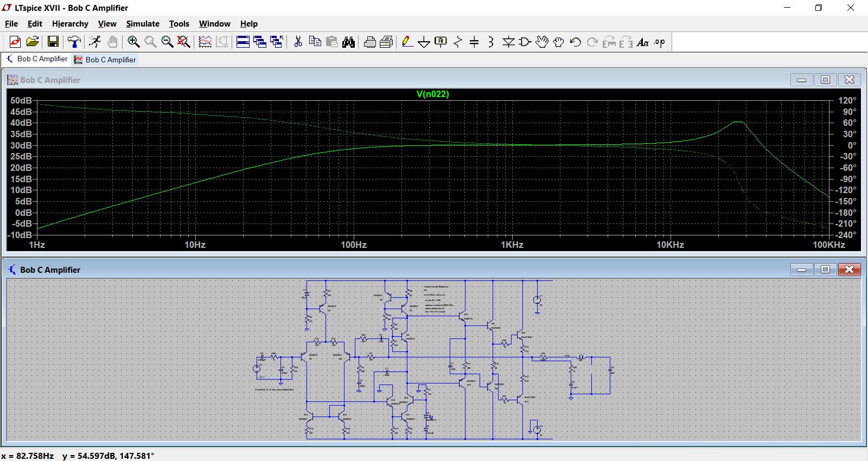Close the schematic pane with red X
Viewport: 868px width, 461px height.
850,270
